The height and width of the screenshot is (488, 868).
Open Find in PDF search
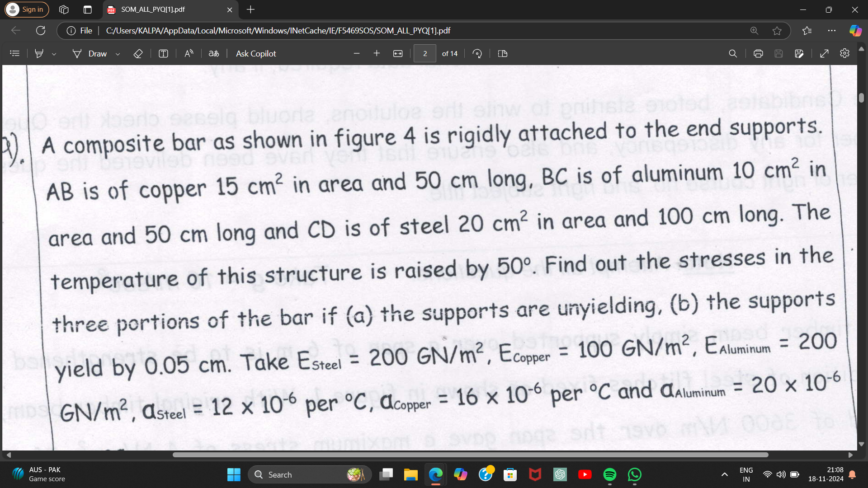pyautogui.click(x=733, y=53)
